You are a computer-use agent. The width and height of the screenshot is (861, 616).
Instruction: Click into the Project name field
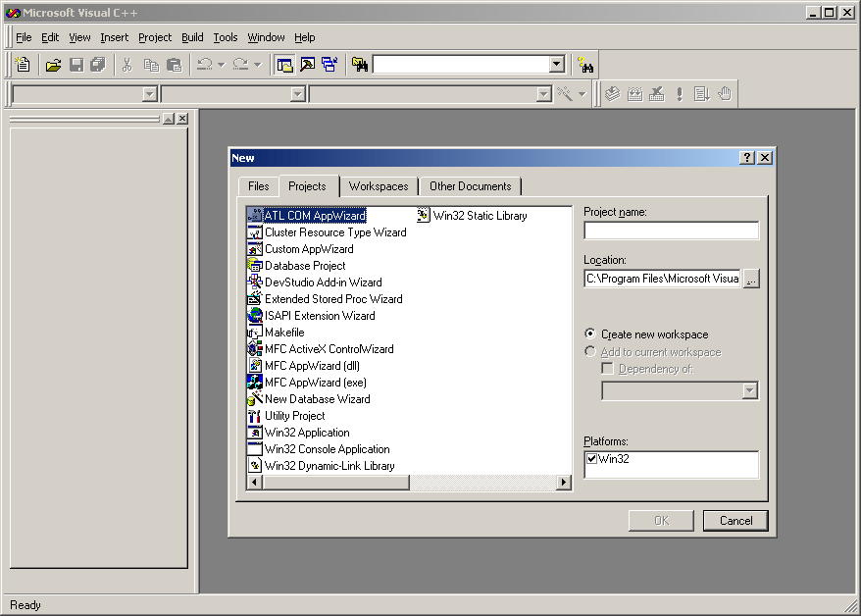(x=671, y=231)
